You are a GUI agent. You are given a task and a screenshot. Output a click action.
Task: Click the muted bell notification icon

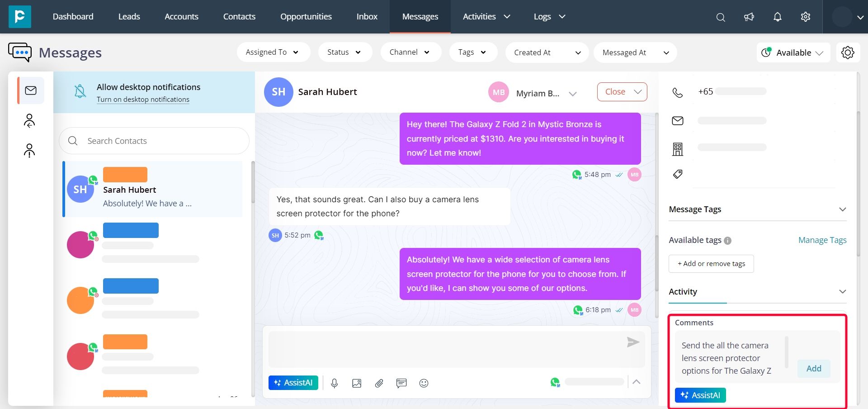click(80, 91)
